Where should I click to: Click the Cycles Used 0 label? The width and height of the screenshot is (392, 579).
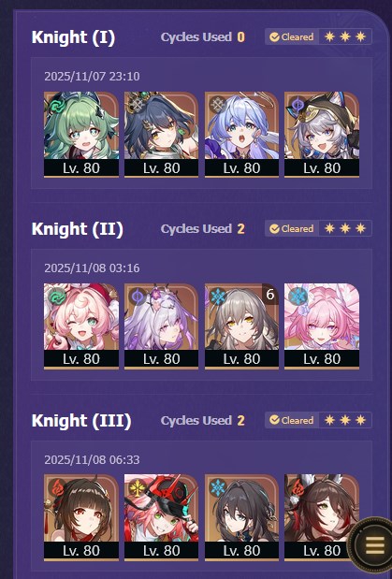point(203,36)
